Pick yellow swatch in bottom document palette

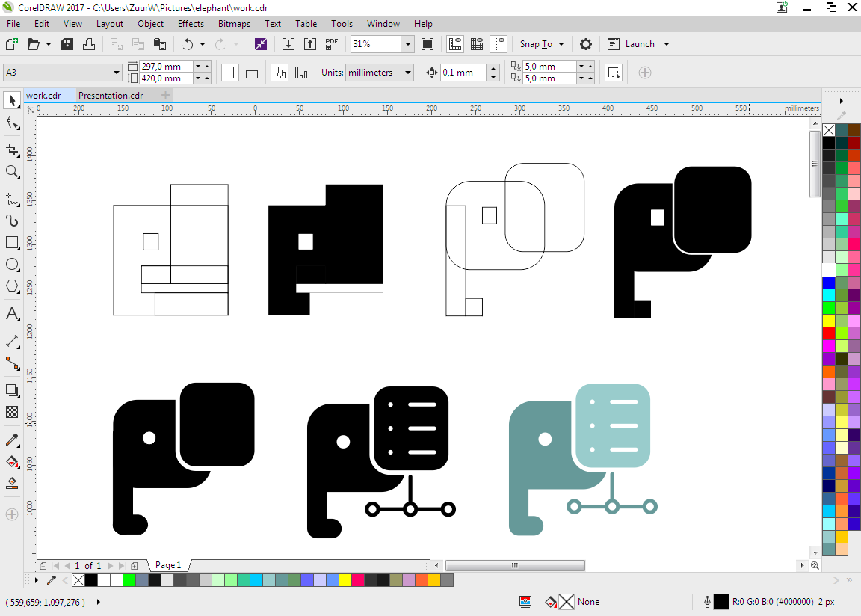(345, 580)
